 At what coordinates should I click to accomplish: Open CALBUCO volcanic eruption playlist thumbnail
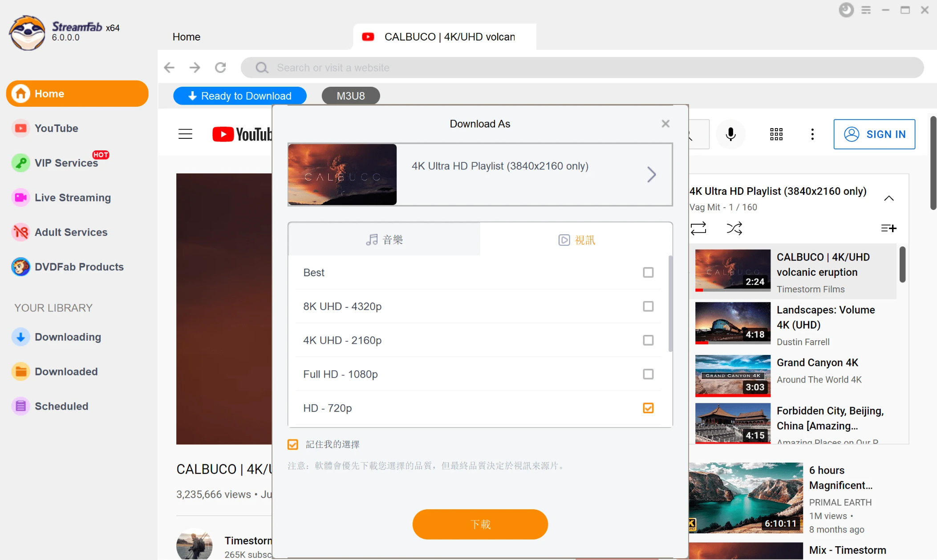(x=733, y=270)
